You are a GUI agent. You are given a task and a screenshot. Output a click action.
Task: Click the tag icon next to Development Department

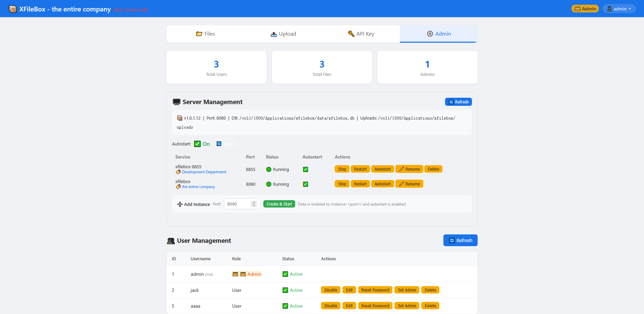pos(178,172)
